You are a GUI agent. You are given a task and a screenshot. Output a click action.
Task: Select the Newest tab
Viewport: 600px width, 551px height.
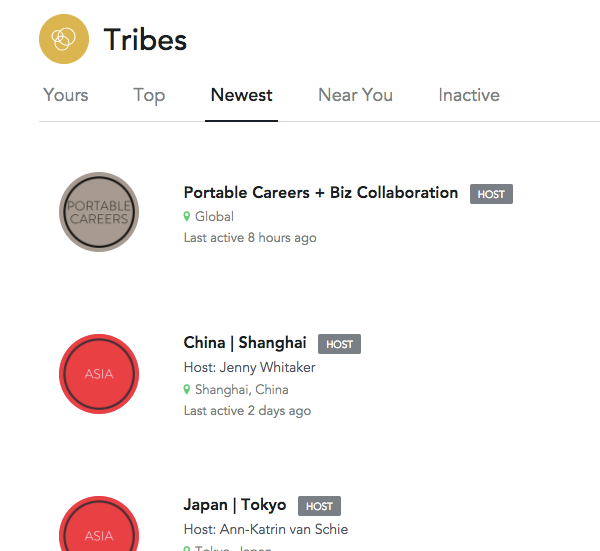coord(241,95)
